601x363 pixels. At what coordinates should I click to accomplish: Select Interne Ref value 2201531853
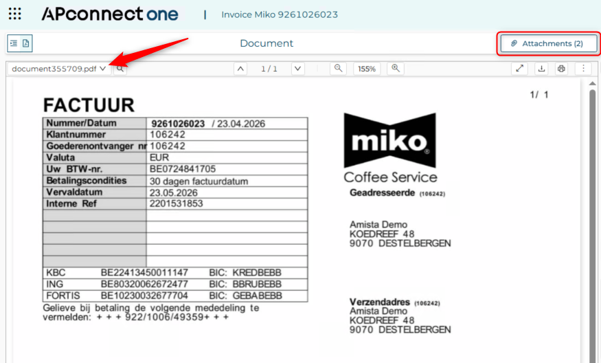pos(176,204)
